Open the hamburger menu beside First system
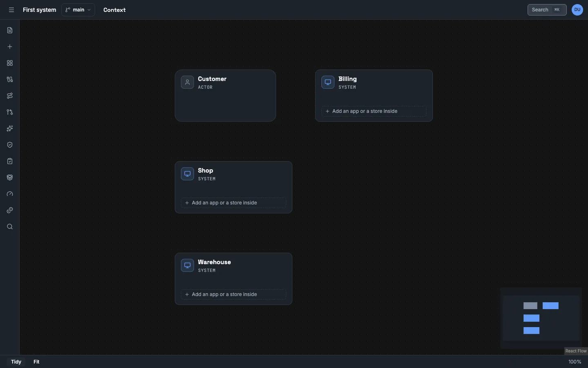The width and height of the screenshot is (588, 368). 11,10
